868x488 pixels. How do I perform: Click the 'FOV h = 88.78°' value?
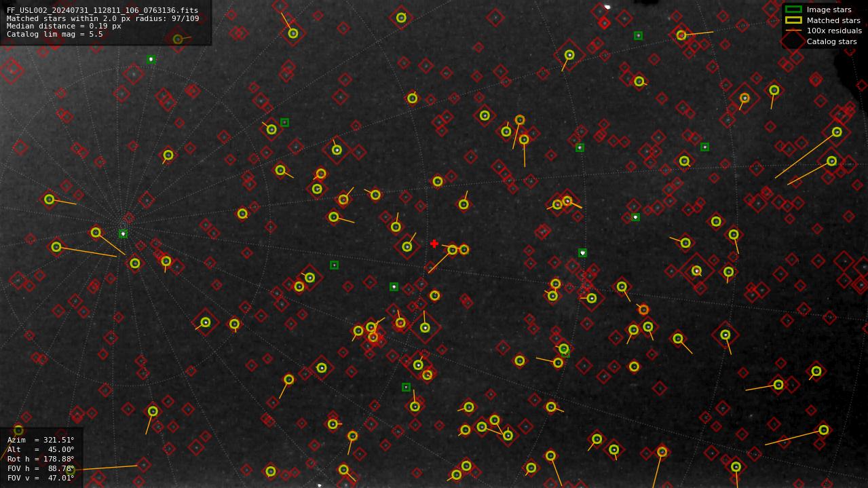click(x=41, y=468)
